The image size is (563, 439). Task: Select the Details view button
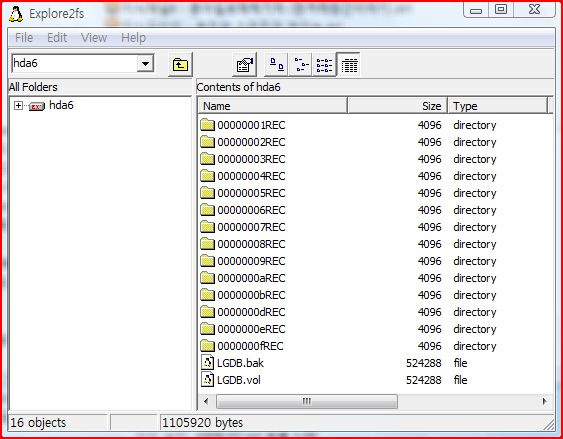349,65
